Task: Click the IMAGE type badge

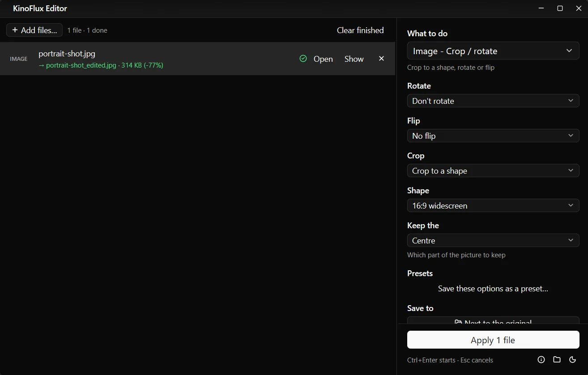Action: coord(19,59)
